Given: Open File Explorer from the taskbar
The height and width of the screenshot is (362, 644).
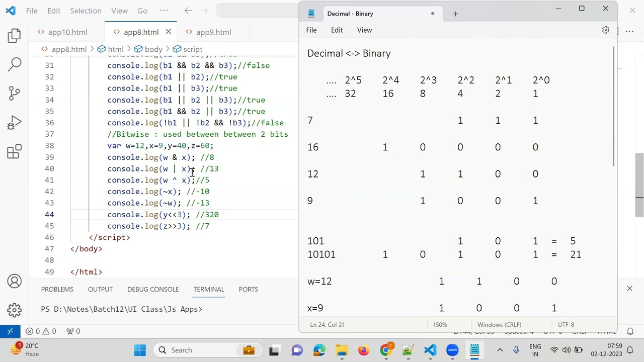Looking at the screenshot, I should (342, 350).
